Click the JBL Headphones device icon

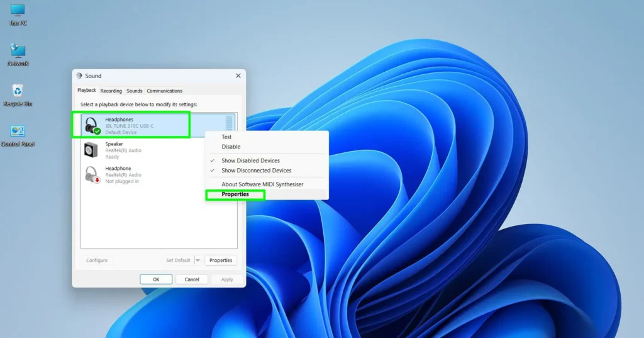coord(91,125)
